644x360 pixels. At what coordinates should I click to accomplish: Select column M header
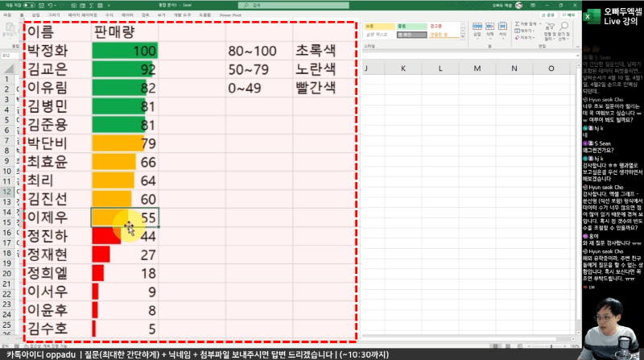[477, 68]
